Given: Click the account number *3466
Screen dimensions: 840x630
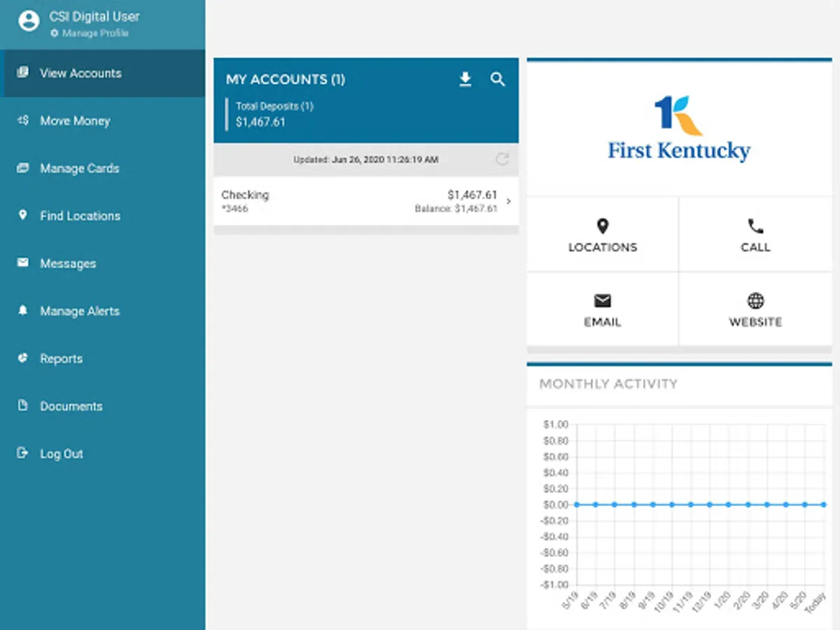Looking at the screenshot, I should pos(234,209).
